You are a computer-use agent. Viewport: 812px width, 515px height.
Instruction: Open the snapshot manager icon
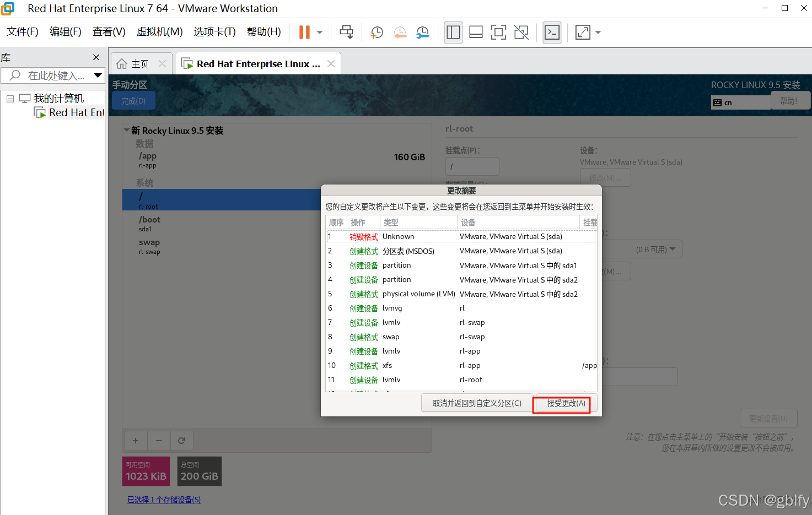(x=423, y=32)
